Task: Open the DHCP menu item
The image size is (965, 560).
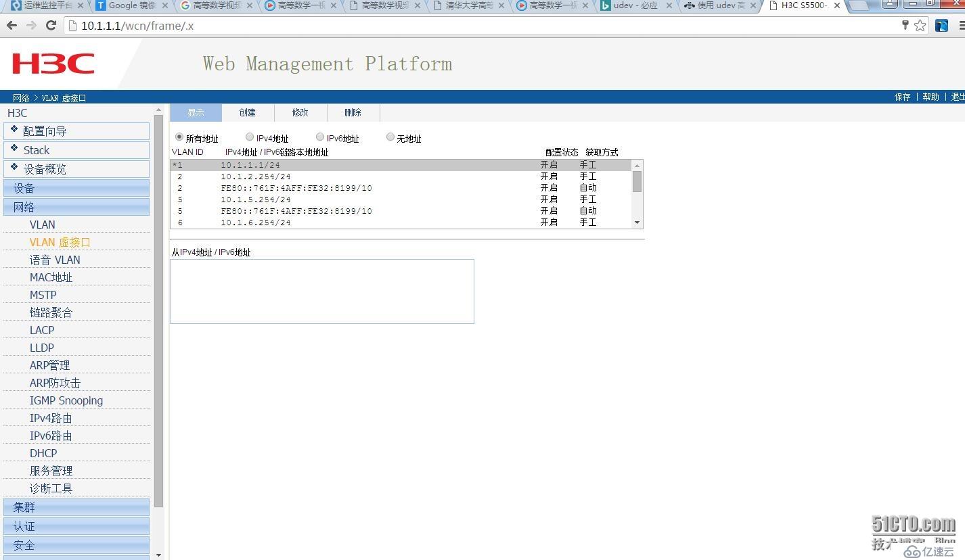Action: pyautogui.click(x=43, y=453)
